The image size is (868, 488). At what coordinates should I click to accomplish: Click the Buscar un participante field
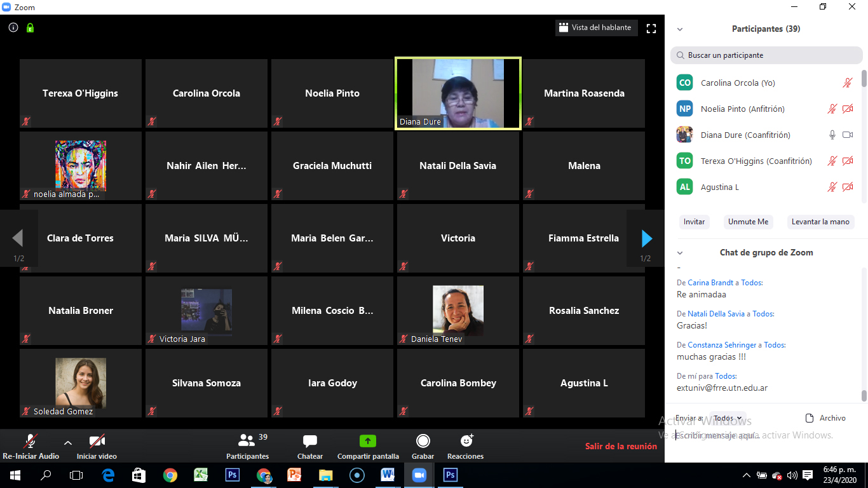766,55
